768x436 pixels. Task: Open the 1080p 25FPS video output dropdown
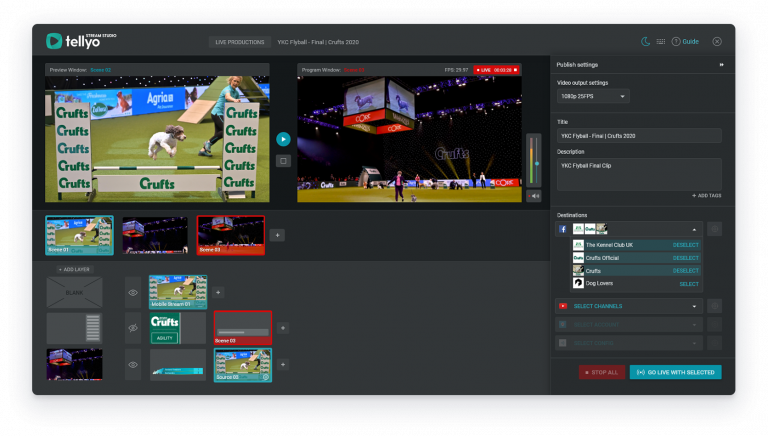593,97
